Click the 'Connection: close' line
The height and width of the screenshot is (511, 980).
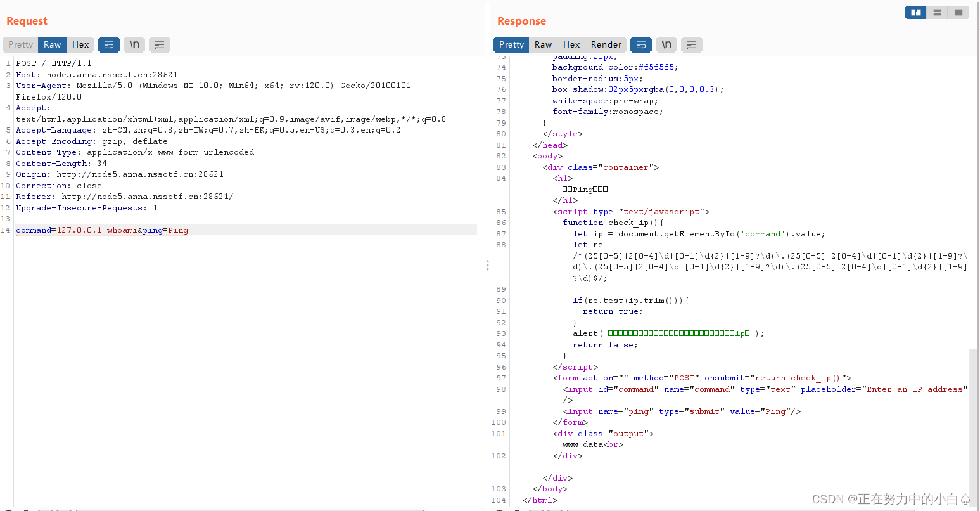tap(59, 186)
